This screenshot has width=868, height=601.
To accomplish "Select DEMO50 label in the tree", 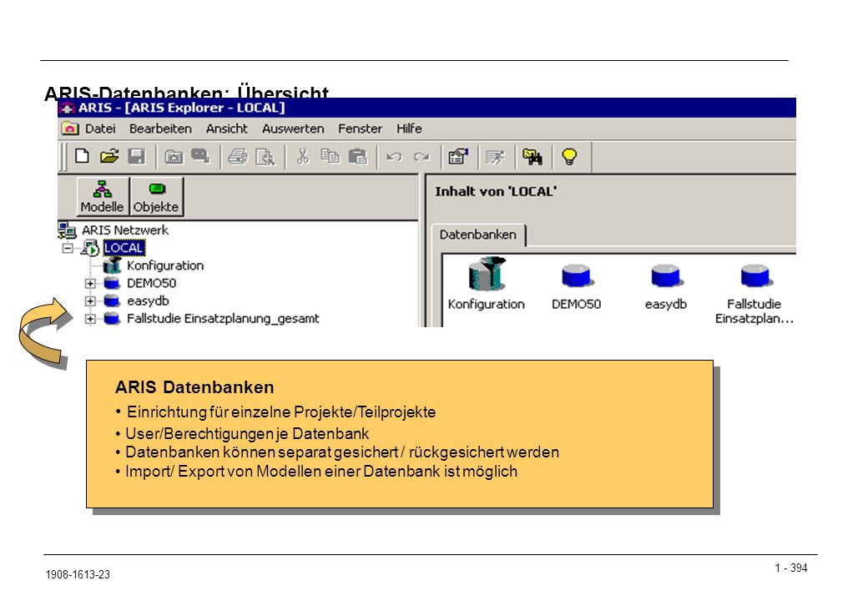I will 152,283.
